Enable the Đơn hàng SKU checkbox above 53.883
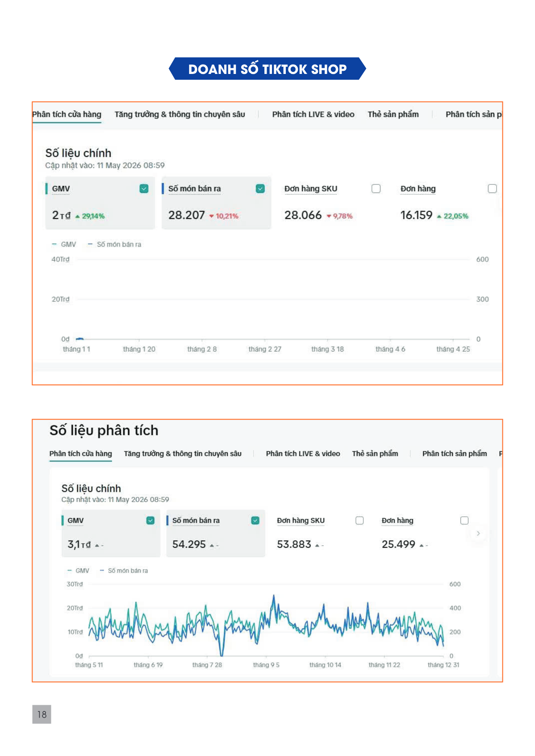The width and height of the screenshot is (535, 756). [360, 520]
